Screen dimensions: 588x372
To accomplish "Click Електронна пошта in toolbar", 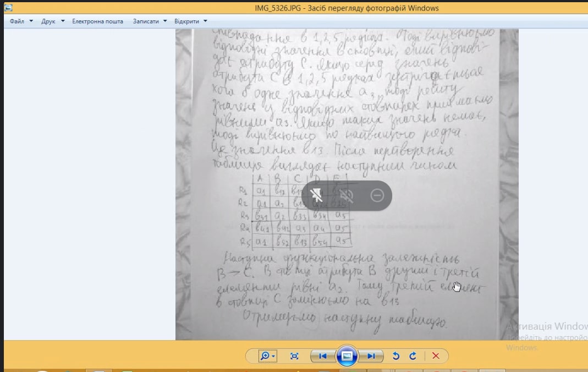I will click(97, 21).
